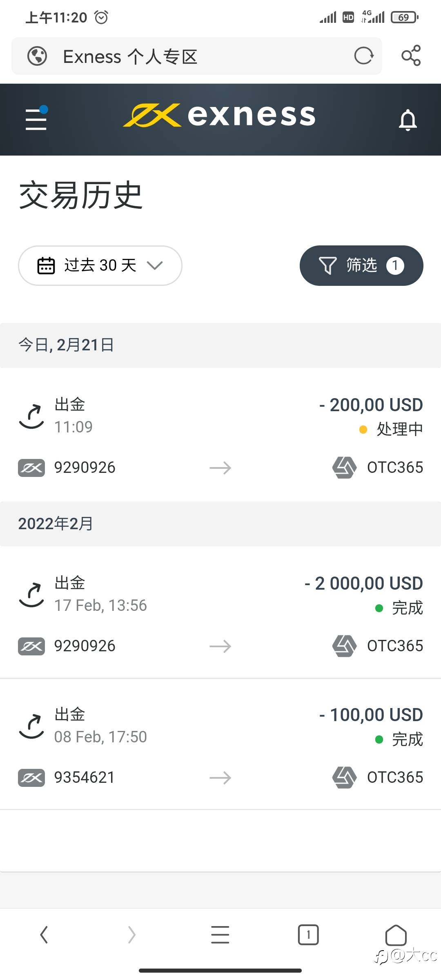Open the 2 000,00 USD withdrawal entry
Screen dimensions: 441x980
[220, 612]
